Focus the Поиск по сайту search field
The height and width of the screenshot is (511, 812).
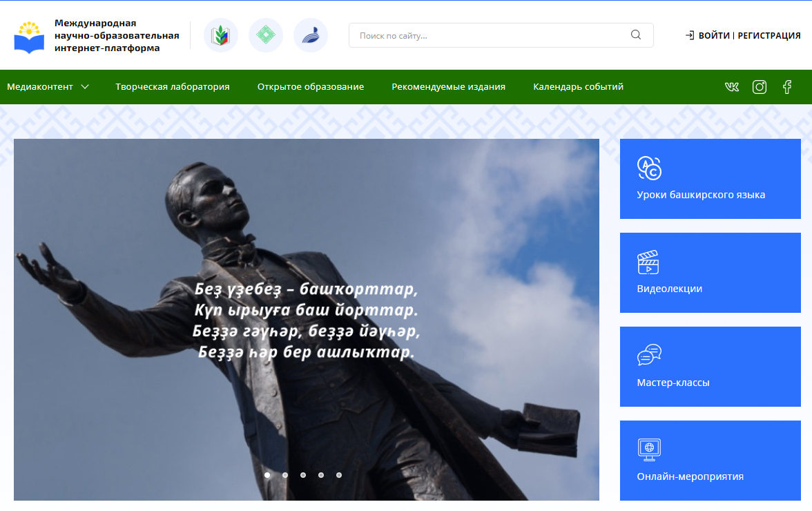coord(490,35)
